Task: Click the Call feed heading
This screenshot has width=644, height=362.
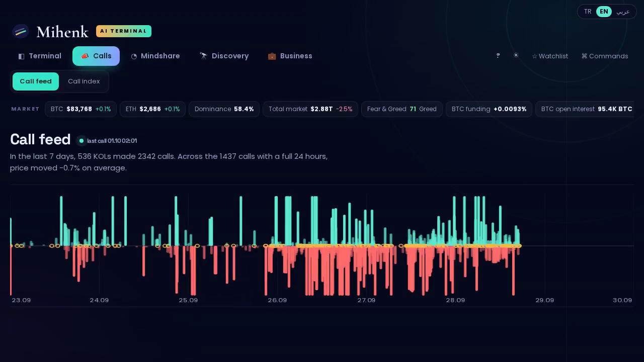Action: tap(40, 139)
